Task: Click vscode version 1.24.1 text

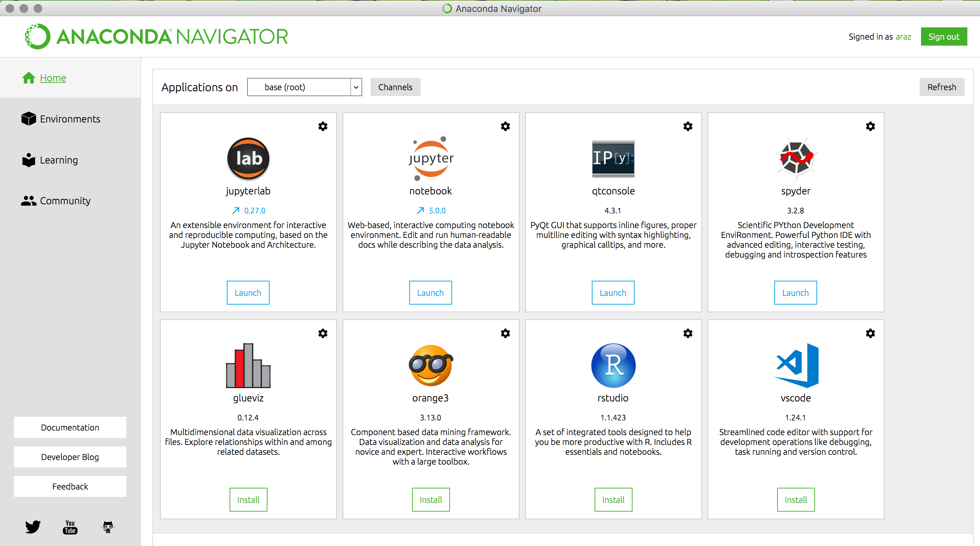Action: pos(795,417)
